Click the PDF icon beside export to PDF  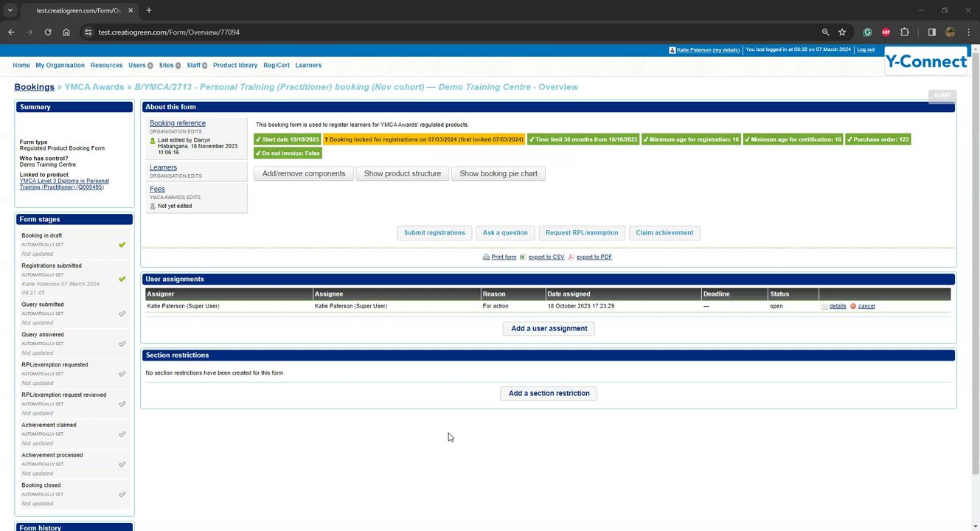click(571, 257)
